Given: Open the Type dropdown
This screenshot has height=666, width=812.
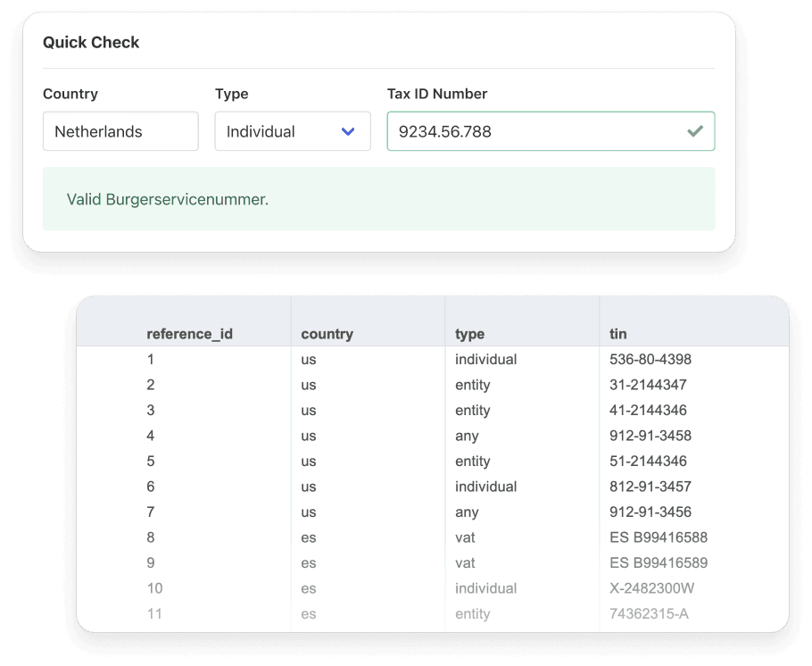Looking at the screenshot, I should (x=293, y=130).
